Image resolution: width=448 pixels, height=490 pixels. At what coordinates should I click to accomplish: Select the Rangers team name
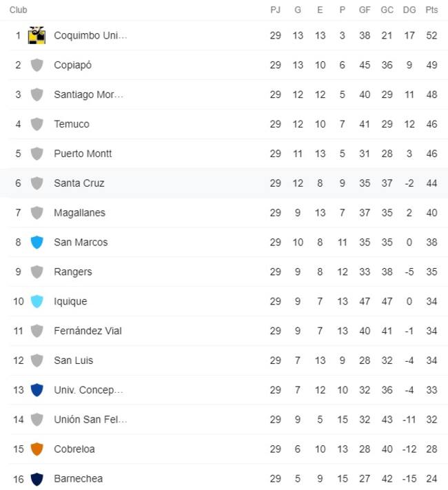tap(73, 272)
